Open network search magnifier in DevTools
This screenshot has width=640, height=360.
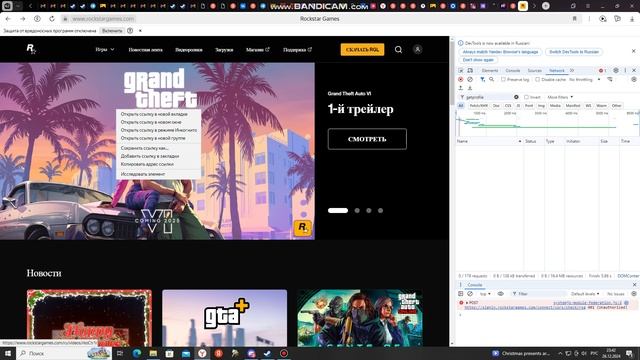click(x=491, y=80)
